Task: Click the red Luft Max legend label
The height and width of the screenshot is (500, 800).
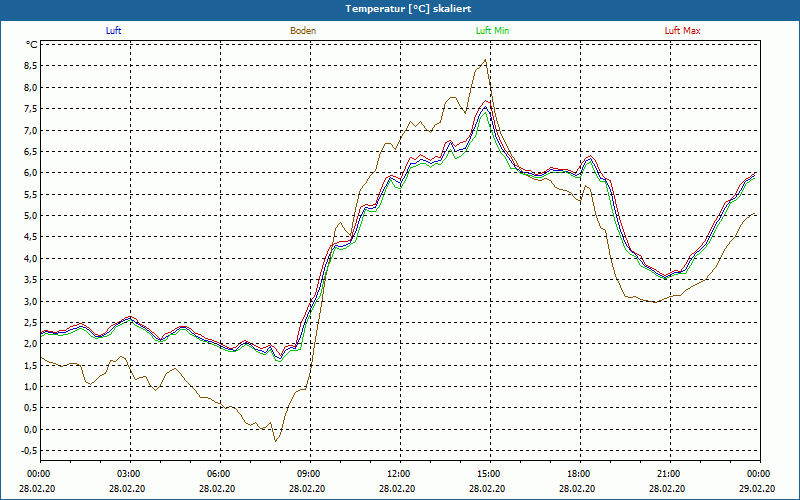Action: tap(683, 31)
